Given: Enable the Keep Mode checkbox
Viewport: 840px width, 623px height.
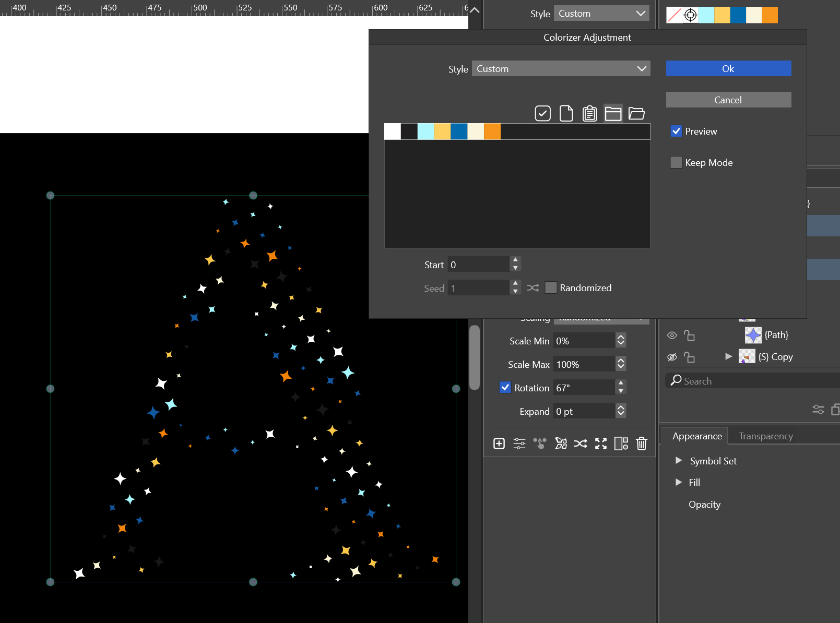Looking at the screenshot, I should [676, 162].
